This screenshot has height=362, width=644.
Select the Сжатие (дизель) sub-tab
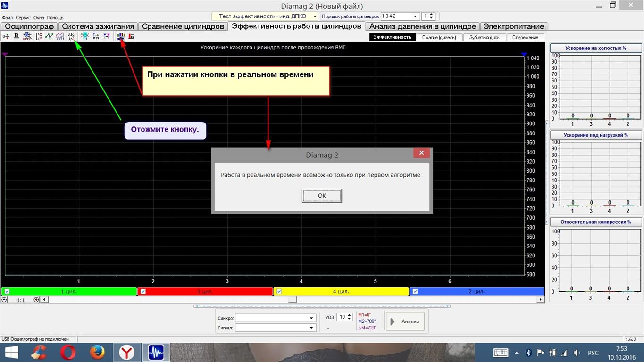click(439, 37)
